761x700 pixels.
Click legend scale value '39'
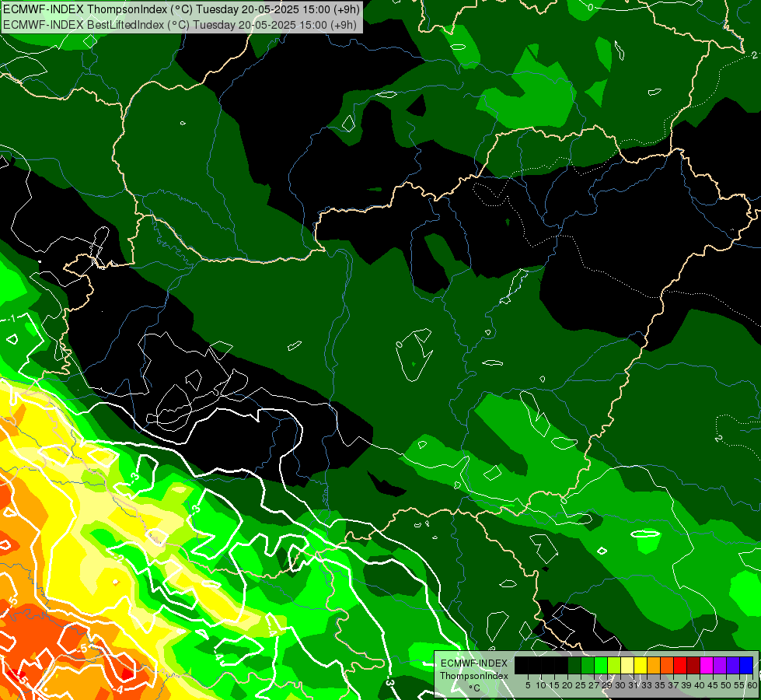tap(686, 685)
